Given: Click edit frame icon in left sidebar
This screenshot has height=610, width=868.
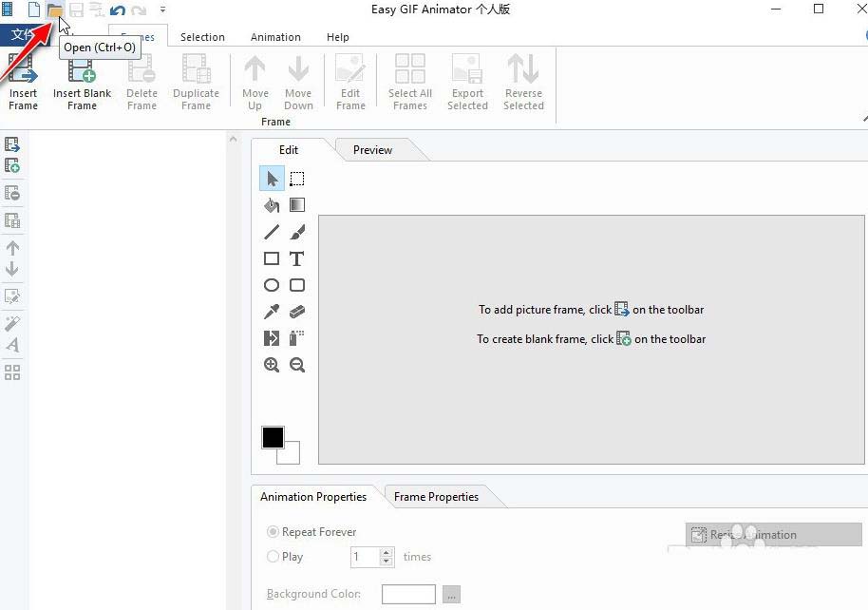Looking at the screenshot, I should 12,296.
